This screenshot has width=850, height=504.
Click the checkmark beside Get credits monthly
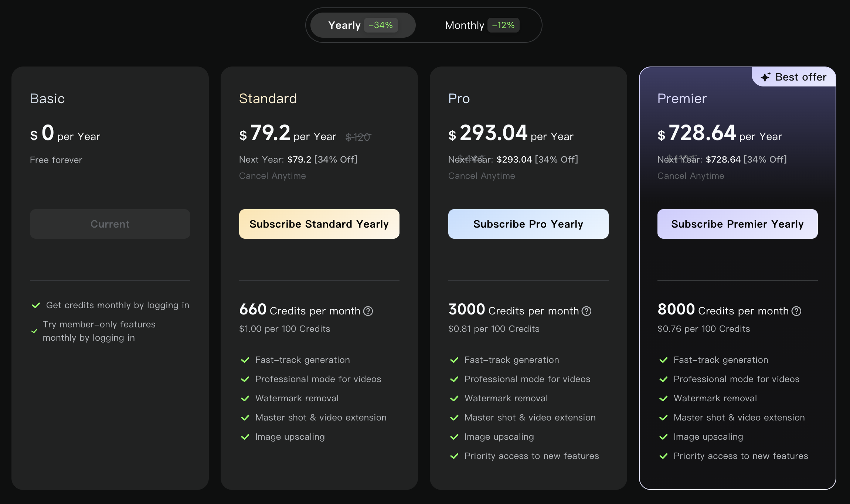[x=36, y=305]
